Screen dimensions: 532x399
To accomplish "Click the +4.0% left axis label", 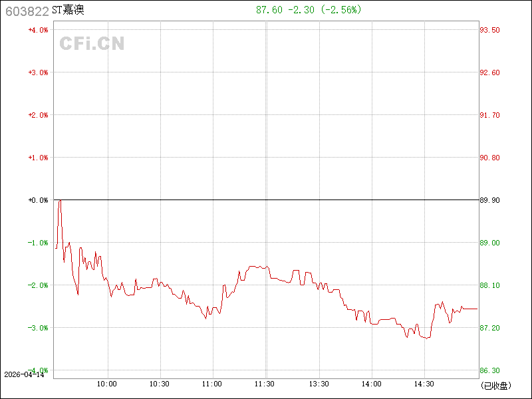I will pyautogui.click(x=38, y=30).
